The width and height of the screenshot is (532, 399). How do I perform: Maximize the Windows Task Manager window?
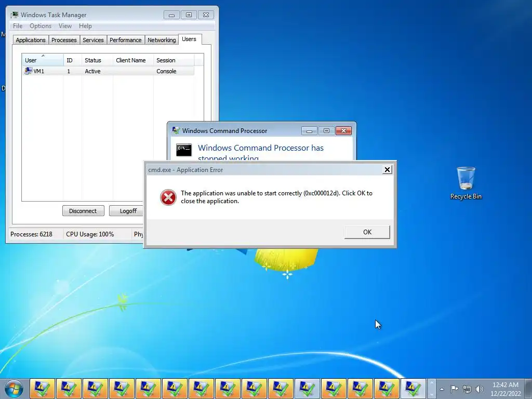click(189, 15)
